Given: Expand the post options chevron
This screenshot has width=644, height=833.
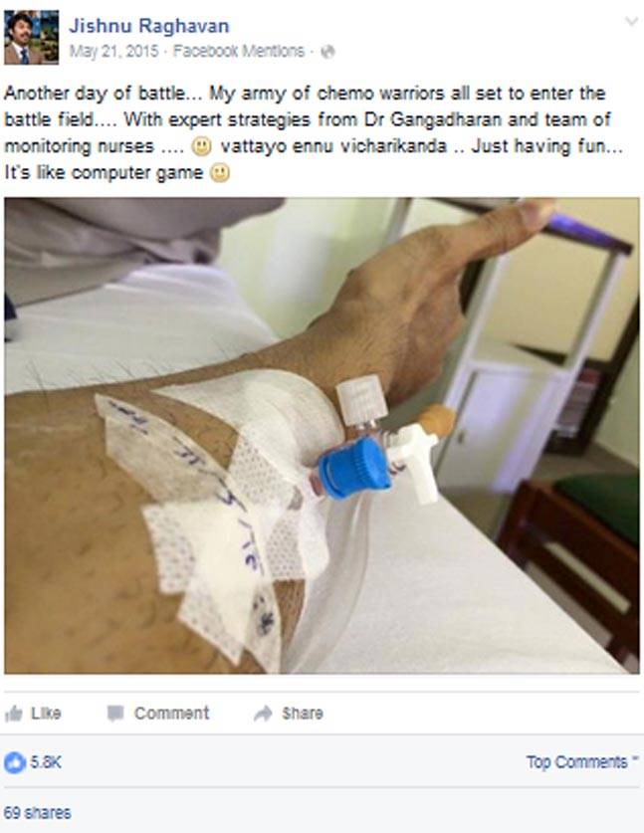Looking at the screenshot, I should [631, 21].
